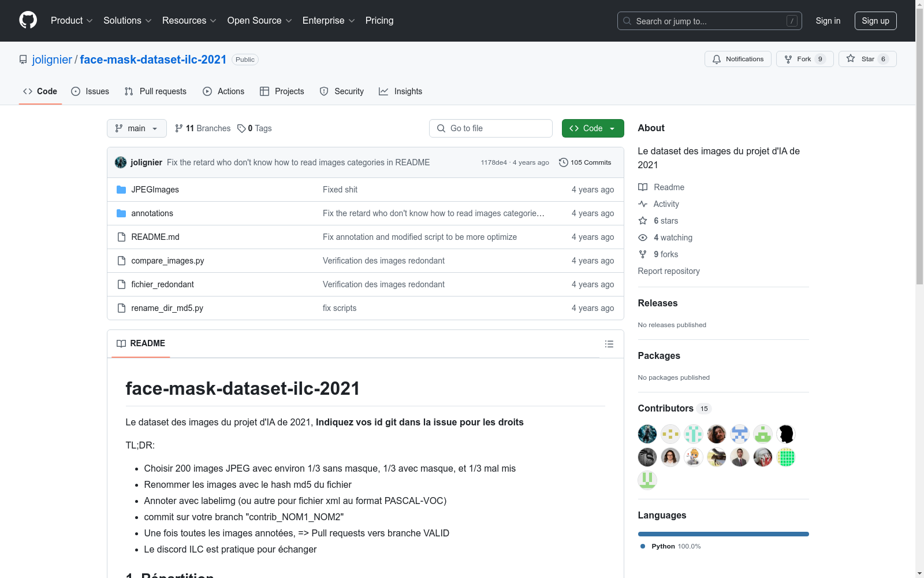Screen dimensions: 924x578
Task: Expand the Solutions menu
Action: click(128, 20)
